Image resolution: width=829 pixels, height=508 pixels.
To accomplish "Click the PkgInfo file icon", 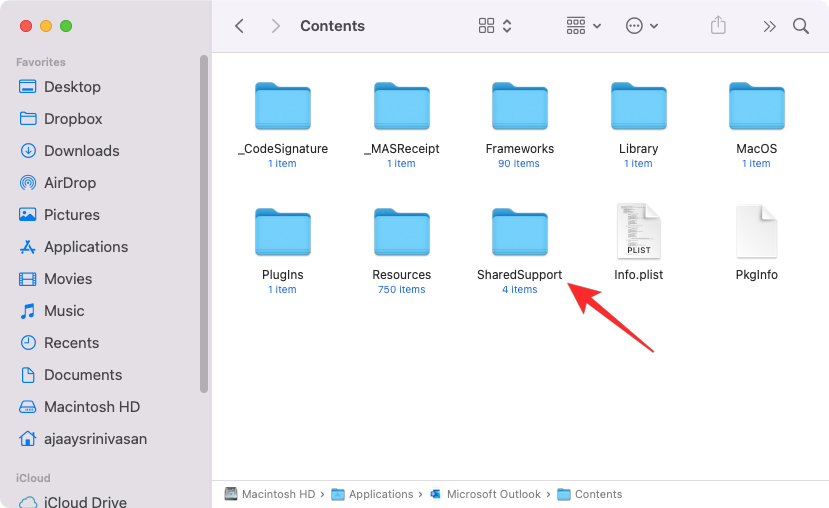I will tap(756, 233).
